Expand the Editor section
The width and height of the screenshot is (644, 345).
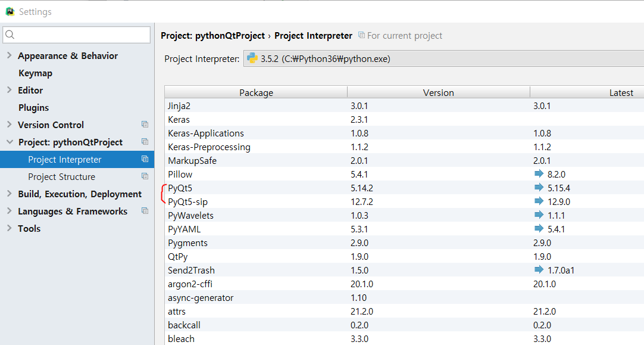[9, 90]
